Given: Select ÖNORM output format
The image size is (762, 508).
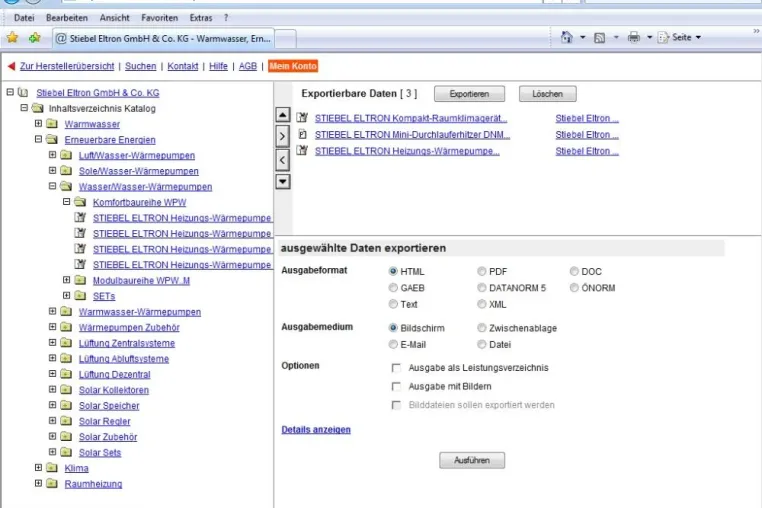Looking at the screenshot, I should [x=574, y=288].
